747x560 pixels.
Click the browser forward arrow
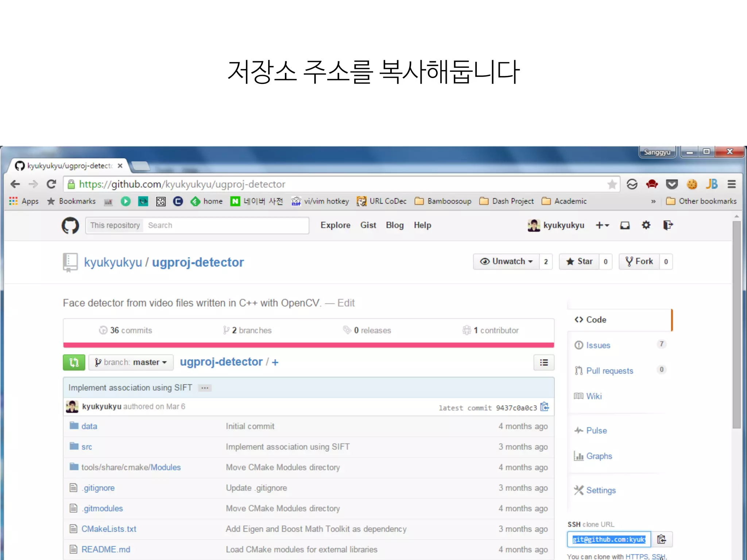(x=33, y=184)
